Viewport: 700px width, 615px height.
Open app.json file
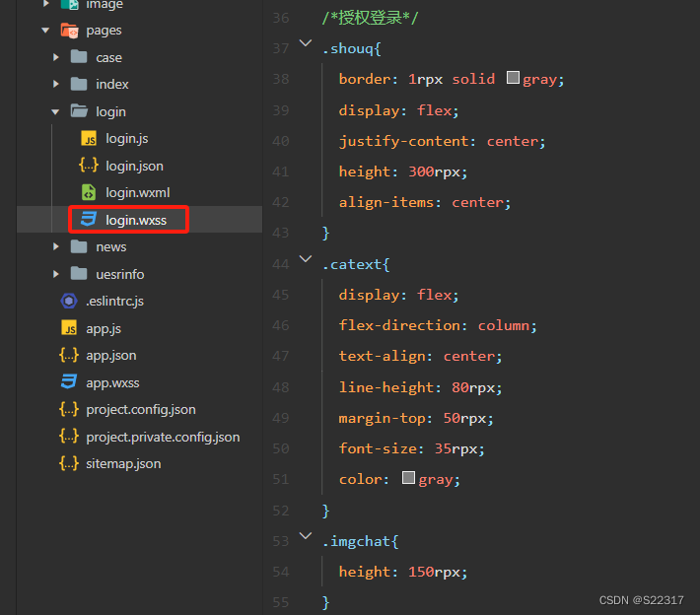pos(111,356)
